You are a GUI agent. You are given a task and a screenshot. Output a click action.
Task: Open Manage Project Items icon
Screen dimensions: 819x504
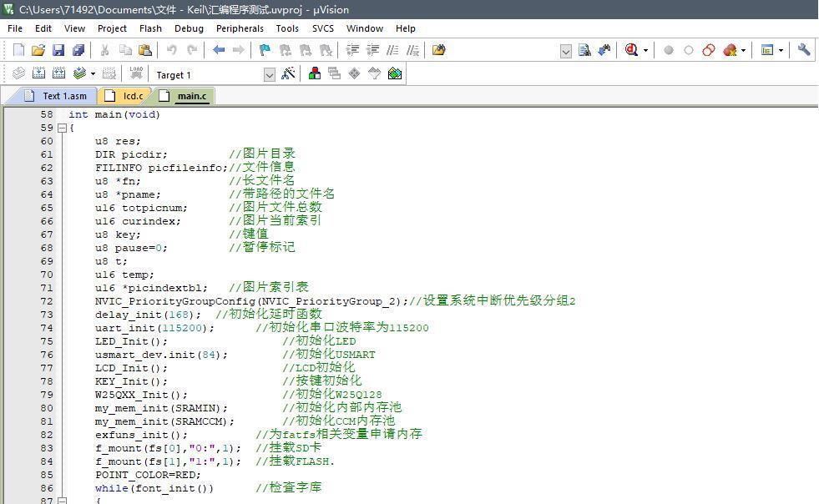point(315,73)
